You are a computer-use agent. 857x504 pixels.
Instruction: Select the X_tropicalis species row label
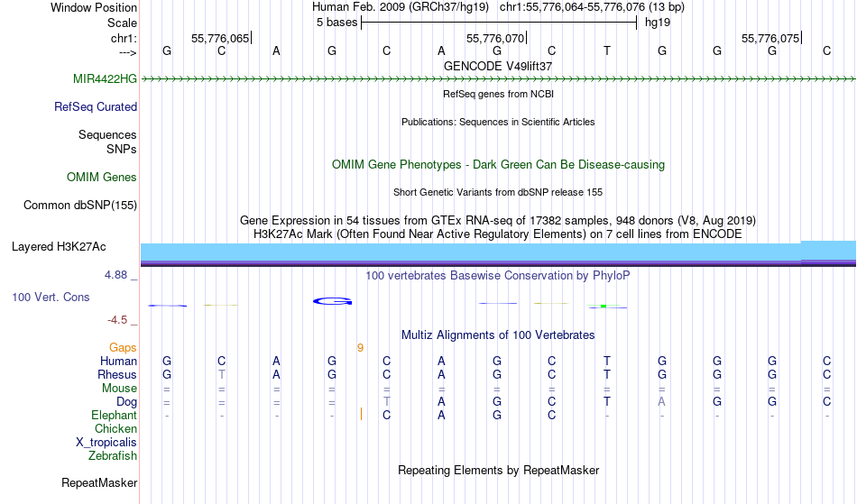click(106, 443)
